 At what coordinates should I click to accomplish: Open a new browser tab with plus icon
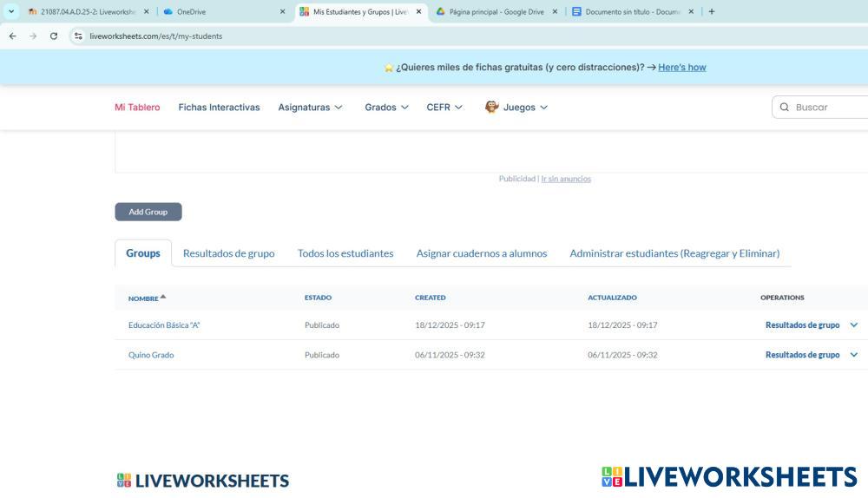pos(712,12)
